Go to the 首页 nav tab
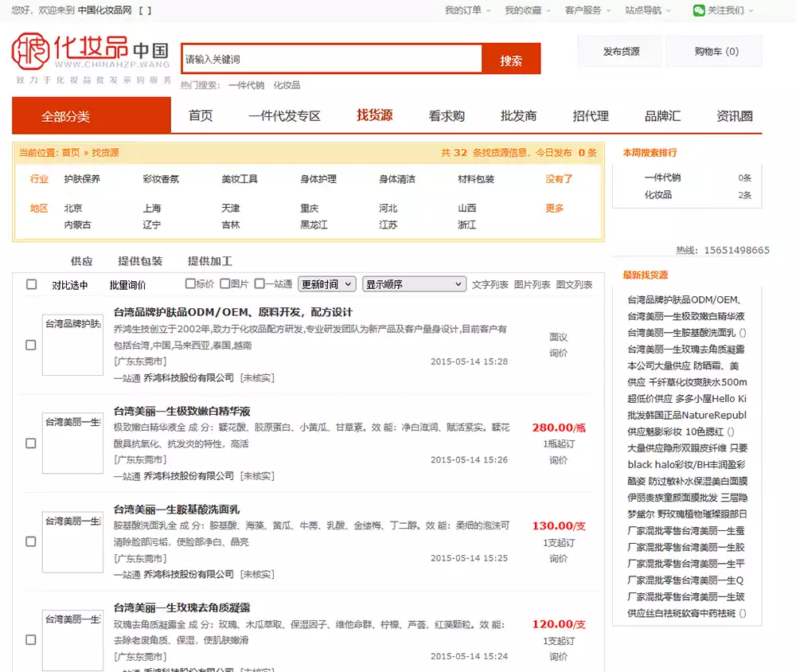Viewport: 796px width, 672px height. pyautogui.click(x=201, y=115)
